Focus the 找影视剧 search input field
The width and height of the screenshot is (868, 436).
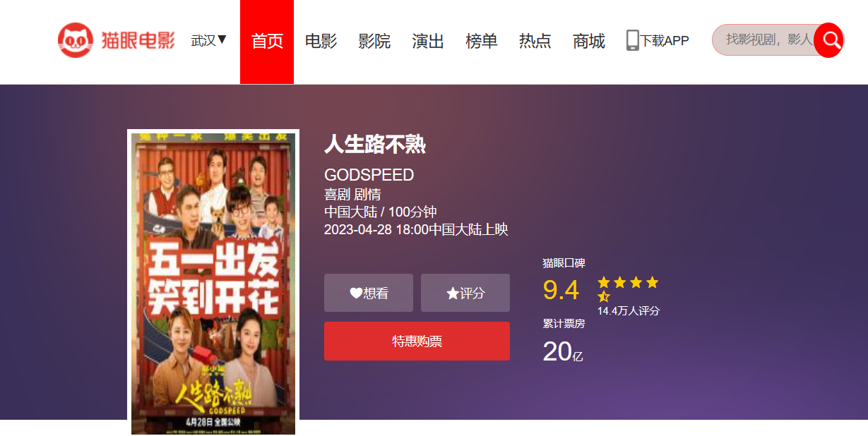[x=766, y=40]
